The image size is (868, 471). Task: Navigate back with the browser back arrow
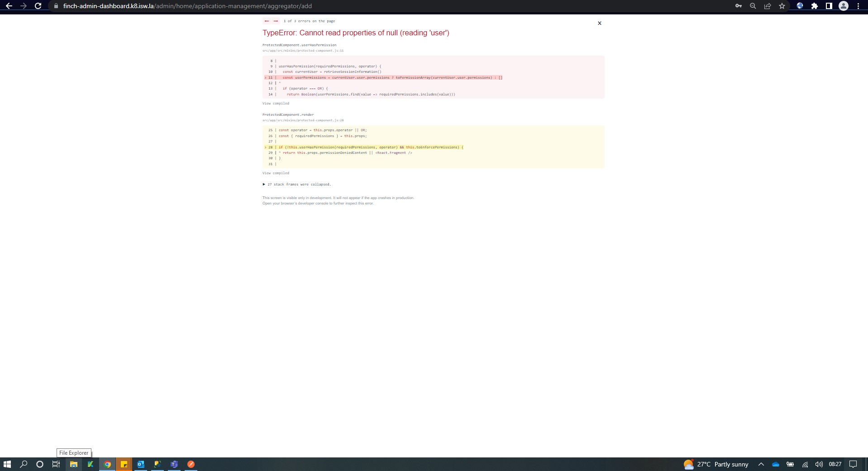pos(9,6)
